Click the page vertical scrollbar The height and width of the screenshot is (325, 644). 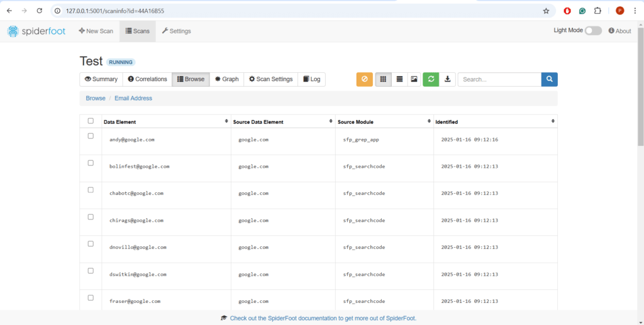point(640,86)
